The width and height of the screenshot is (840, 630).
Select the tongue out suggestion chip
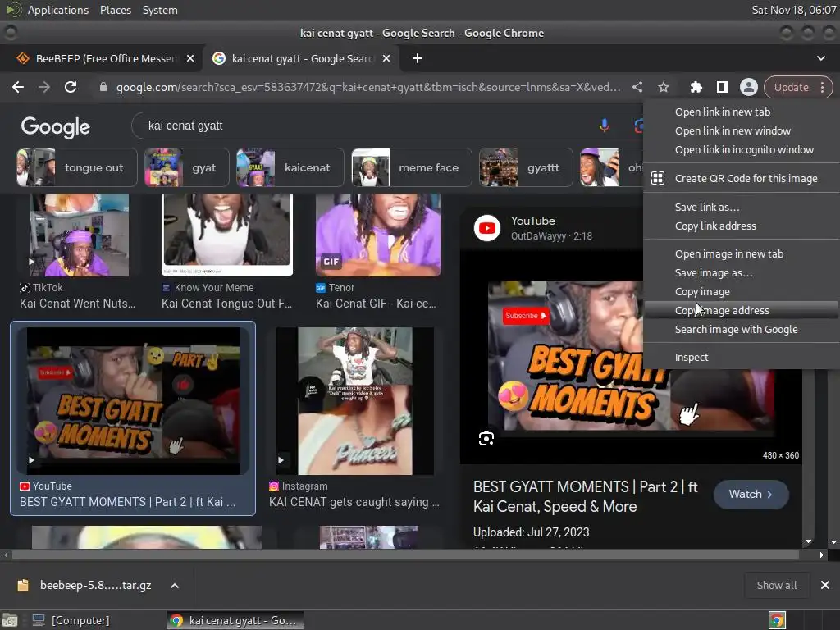(x=76, y=167)
